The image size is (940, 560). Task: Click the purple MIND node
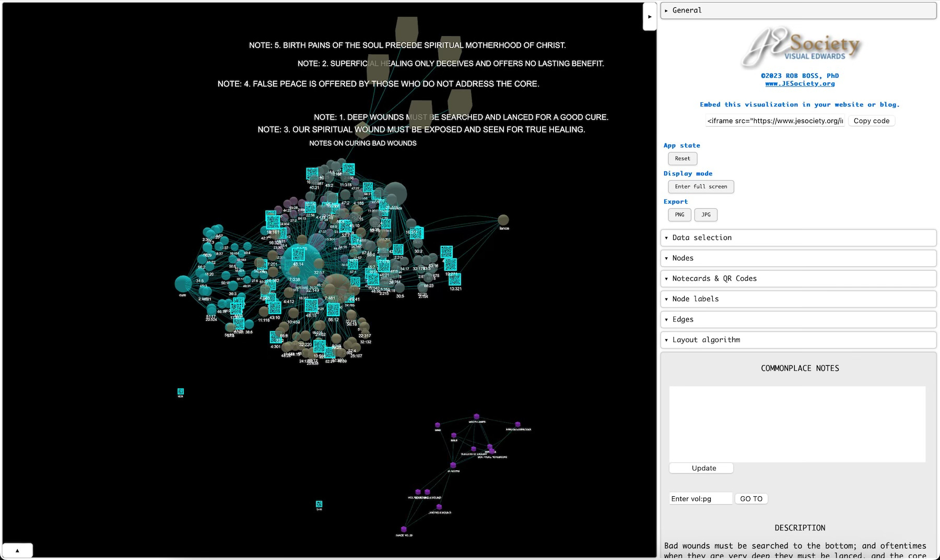click(x=438, y=425)
